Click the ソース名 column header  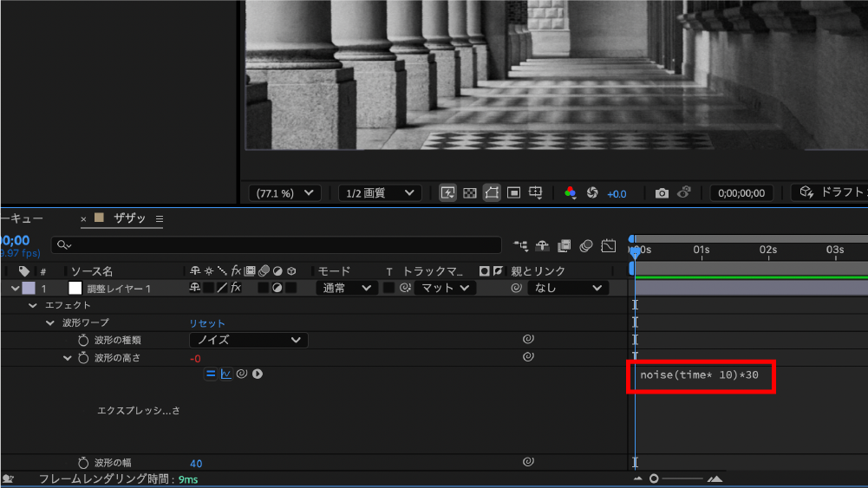pos(92,271)
